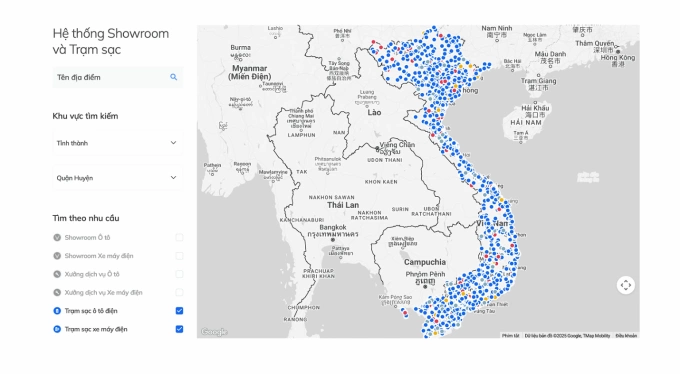Open the Phím tắt map link
Screen dimensions: 680x374
pos(510,336)
